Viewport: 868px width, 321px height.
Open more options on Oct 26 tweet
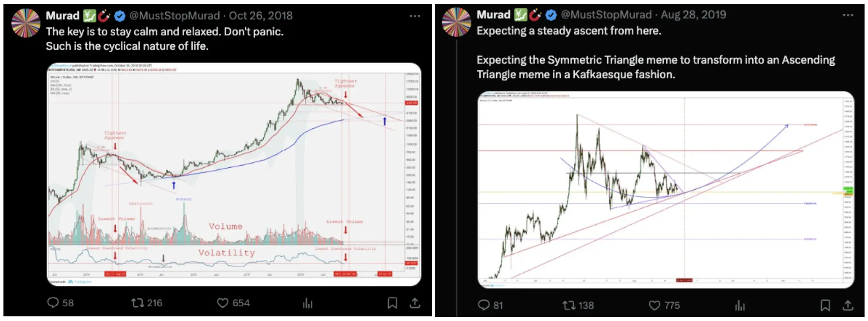point(414,16)
